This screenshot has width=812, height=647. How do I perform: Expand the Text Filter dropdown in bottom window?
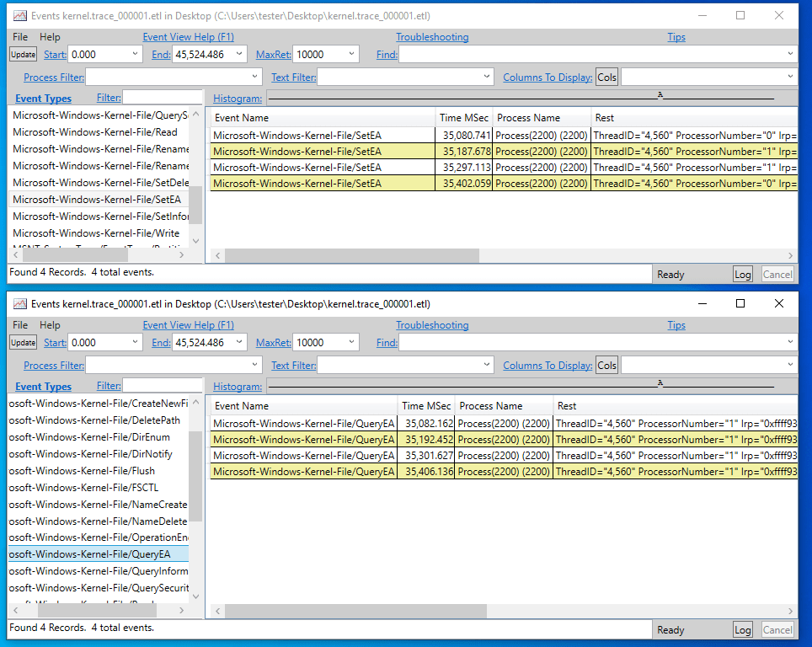point(488,366)
